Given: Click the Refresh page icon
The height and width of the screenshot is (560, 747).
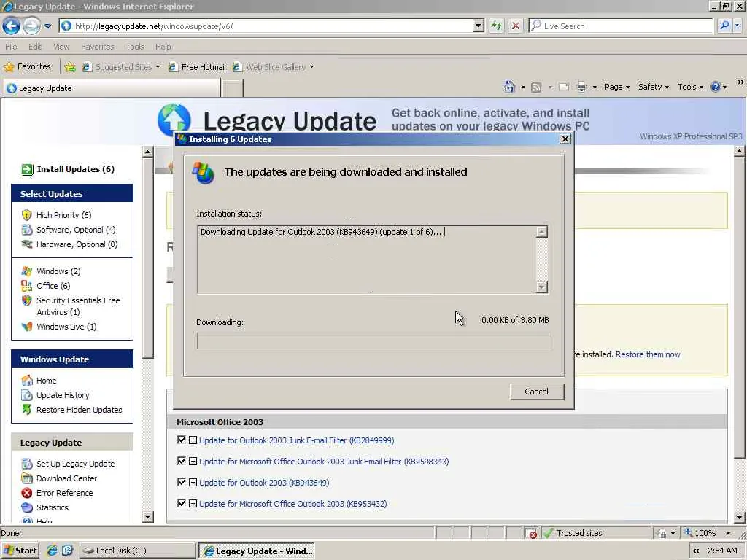Looking at the screenshot, I should [496, 26].
